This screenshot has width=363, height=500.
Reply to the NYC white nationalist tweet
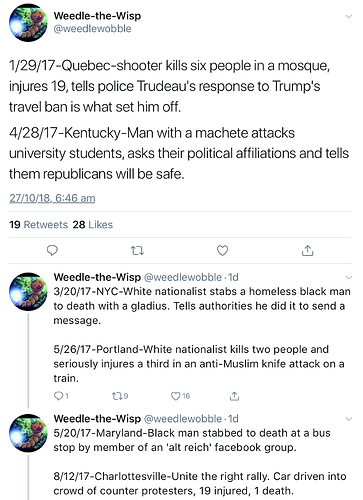click(x=61, y=396)
